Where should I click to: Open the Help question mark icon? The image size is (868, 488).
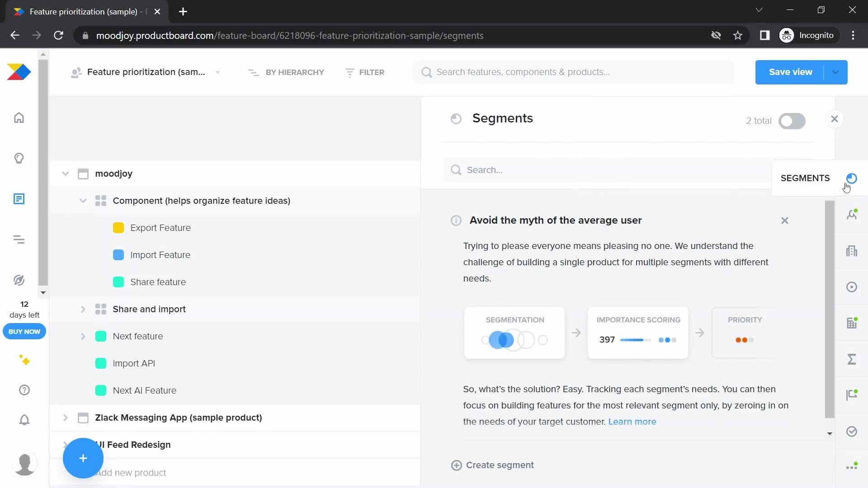24,390
